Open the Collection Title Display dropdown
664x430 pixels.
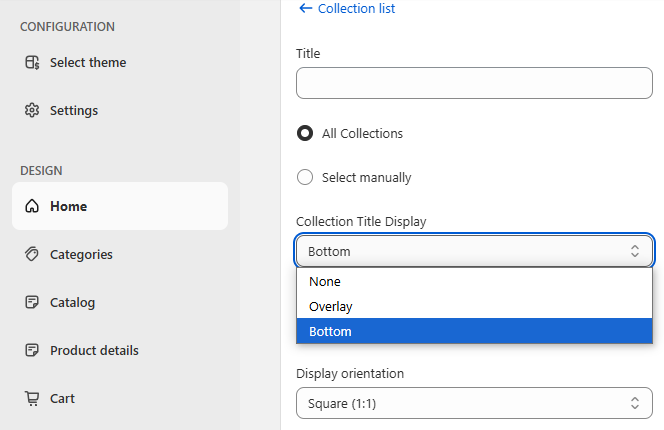click(474, 251)
